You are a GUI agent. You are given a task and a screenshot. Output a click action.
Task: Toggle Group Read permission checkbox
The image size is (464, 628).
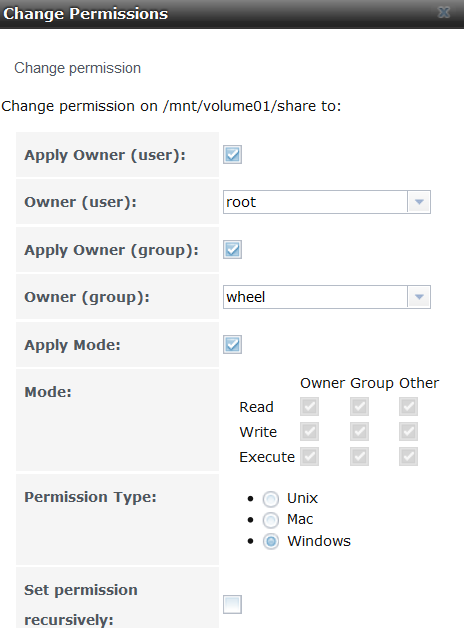[x=359, y=407]
